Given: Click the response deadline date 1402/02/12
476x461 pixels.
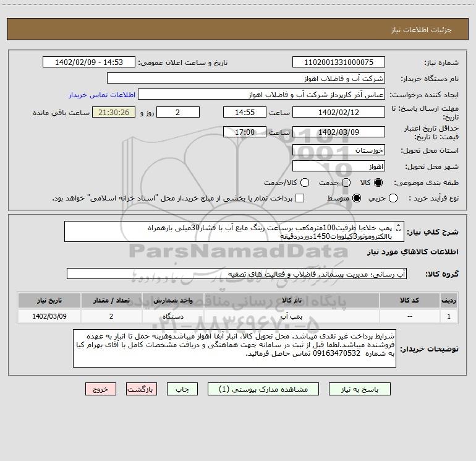Looking at the screenshot, I should point(339,113).
